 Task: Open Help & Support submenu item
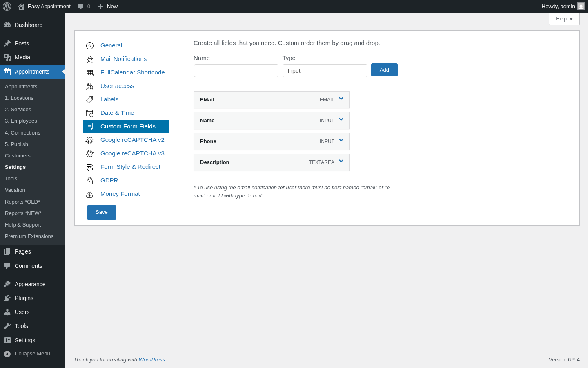tap(23, 225)
